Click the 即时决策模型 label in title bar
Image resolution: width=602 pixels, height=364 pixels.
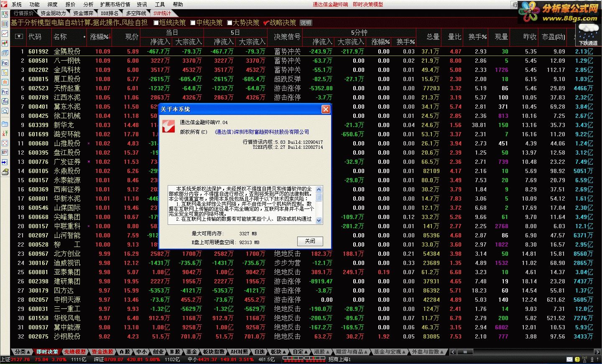point(368,4)
